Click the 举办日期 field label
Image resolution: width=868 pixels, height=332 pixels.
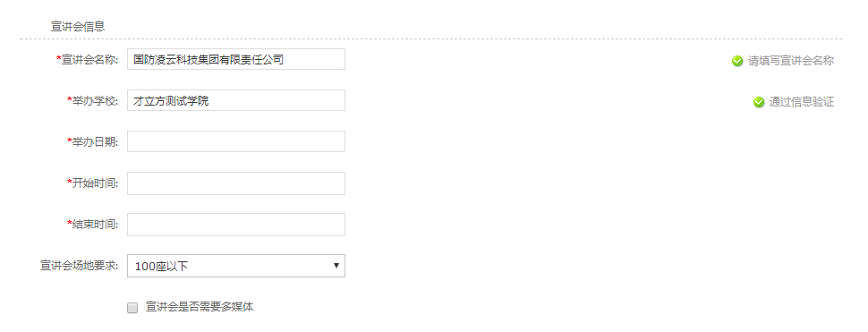click(x=93, y=141)
